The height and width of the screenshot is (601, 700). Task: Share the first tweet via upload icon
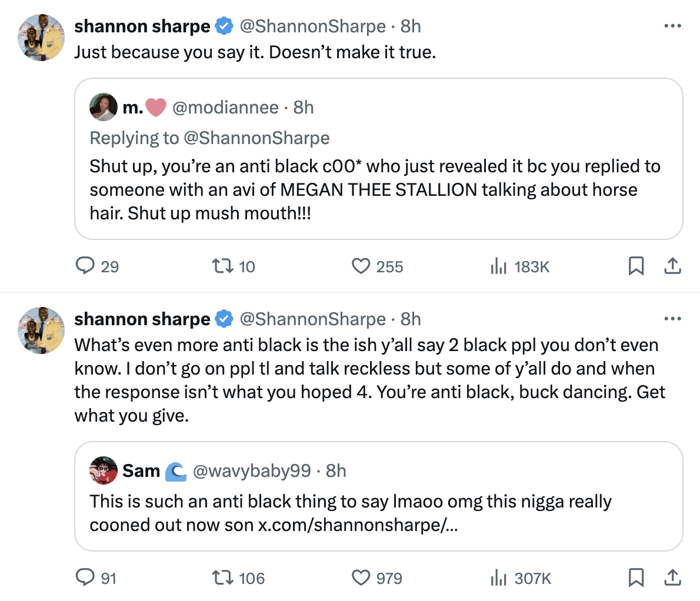click(x=672, y=266)
